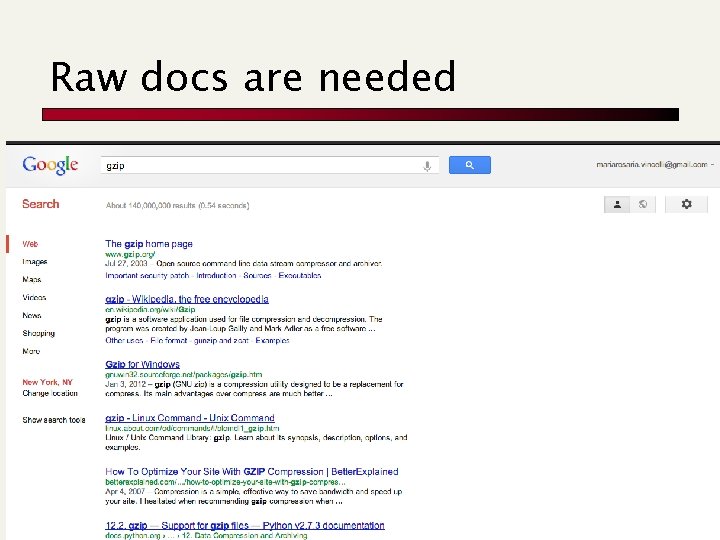Viewport: 720px width, 540px height.
Task: Open the gunzip and zcat sitelink
Action: click(221, 341)
